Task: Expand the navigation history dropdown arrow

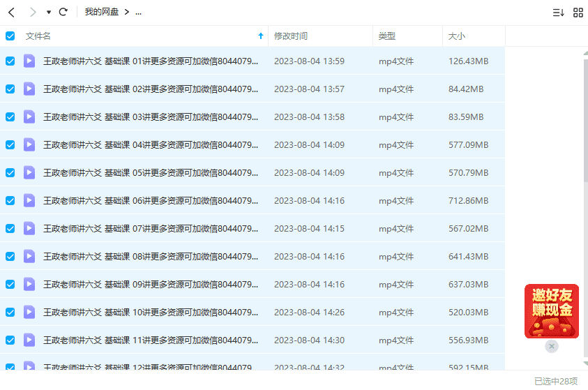Action: point(48,13)
